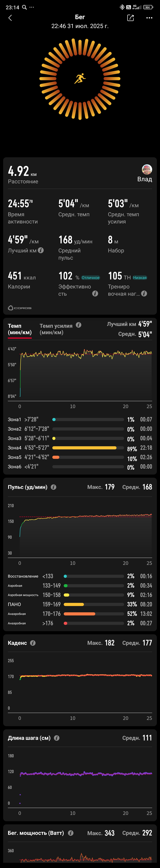This screenshot has width=160, height=868.
Task: Tap the Бег title at the top
Action: (x=80, y=17)
